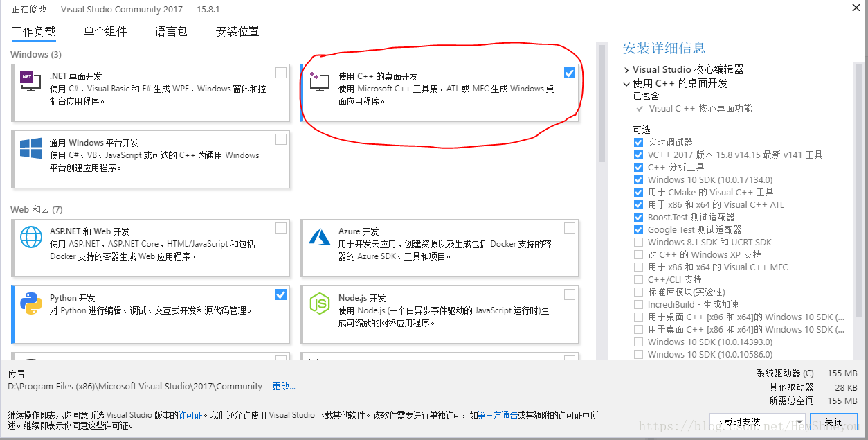
Task: Click the 其他驱动器 28 KB row
Action: [813, 387]
